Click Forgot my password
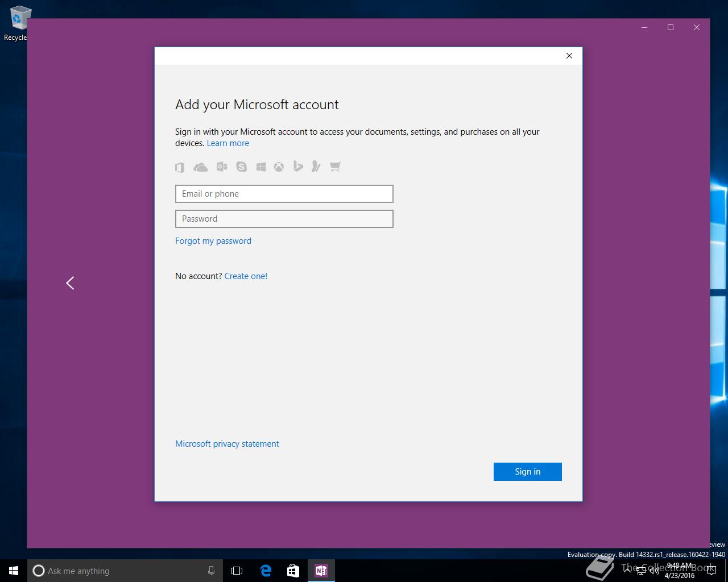The height and width of the screenshot is (582, 728). pyautogui.click(x=213, y=241)
